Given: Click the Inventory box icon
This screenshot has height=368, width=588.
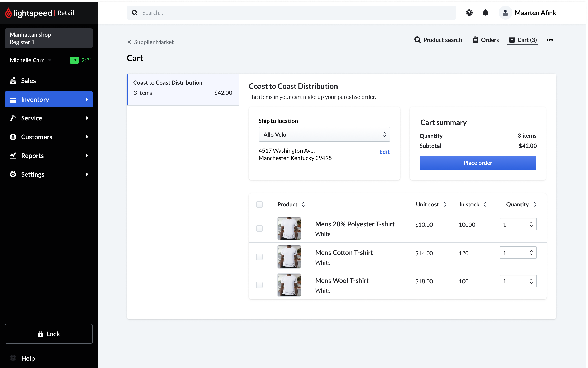Looking at the screenshot, I should click(x=13, y=99).
